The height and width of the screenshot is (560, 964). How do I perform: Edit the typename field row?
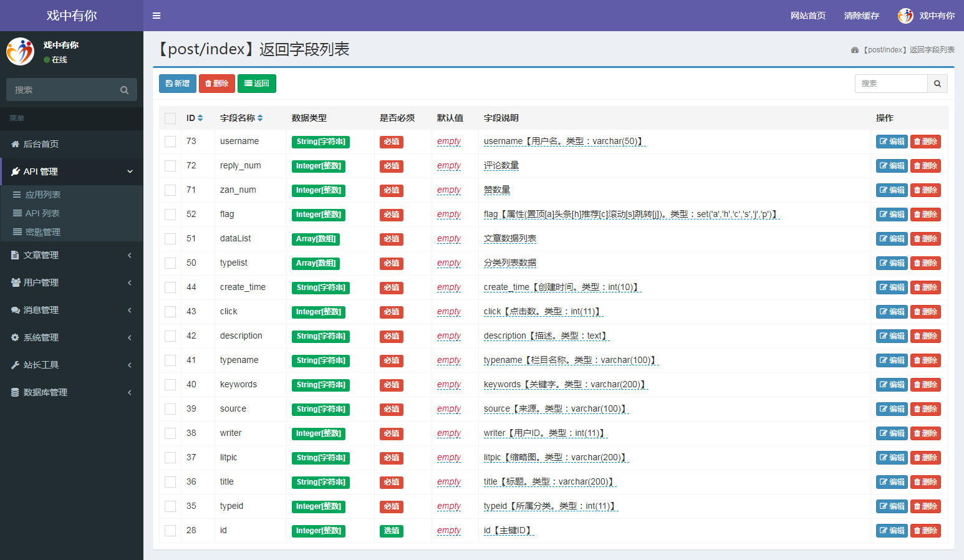892,360
